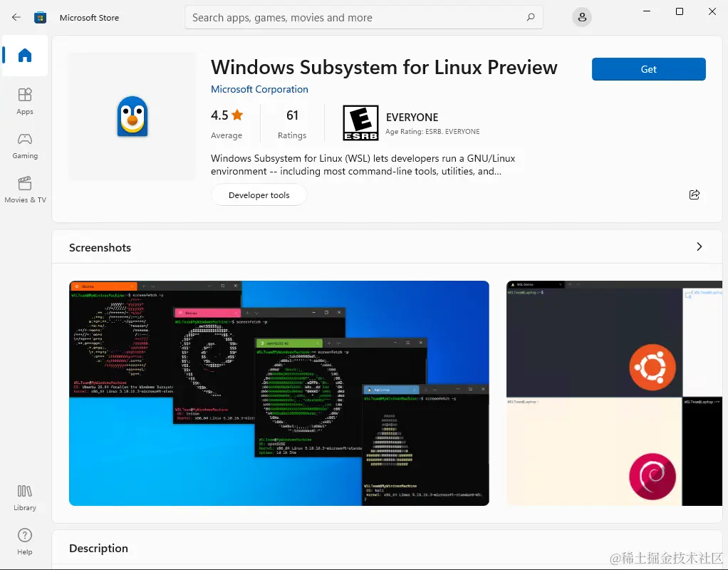Expand Screenshots section with chevron
728x570 pixels.
tap(700, 247)
